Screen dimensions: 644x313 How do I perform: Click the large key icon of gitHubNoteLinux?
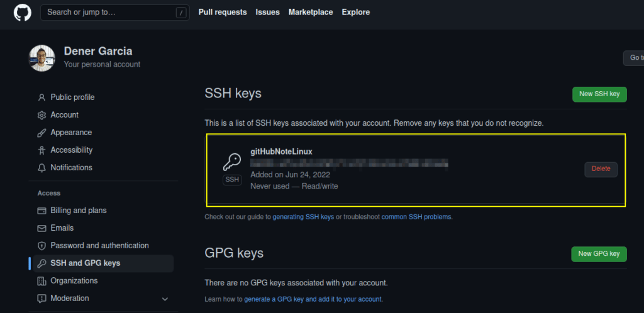point(232,162)
